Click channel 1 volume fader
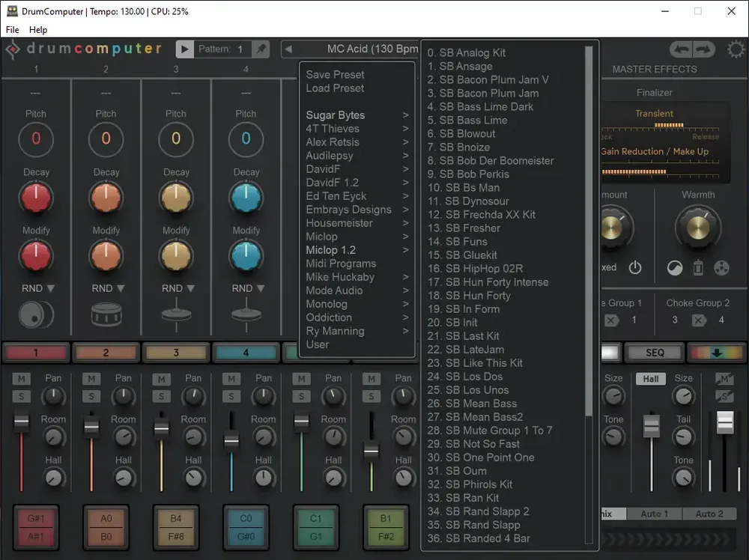The height and width of the screenshot is (560, 749). [21, 421]
